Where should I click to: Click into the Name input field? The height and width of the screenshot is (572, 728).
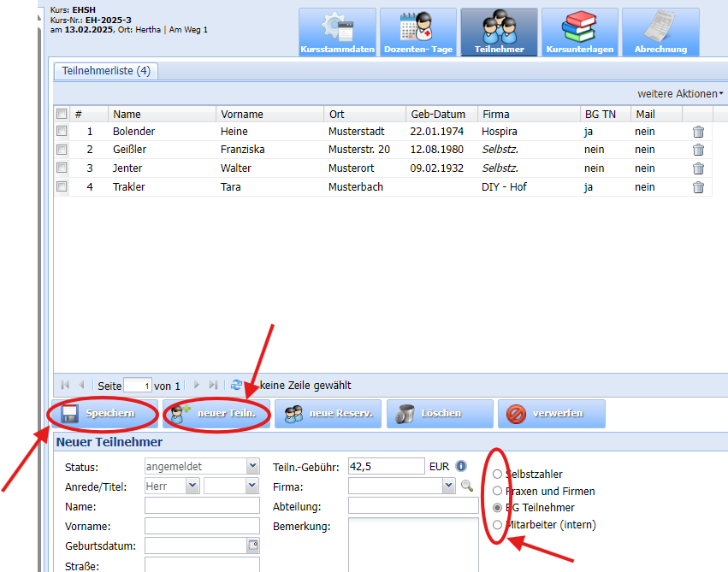pyautogui.click(x=202, y=505)
